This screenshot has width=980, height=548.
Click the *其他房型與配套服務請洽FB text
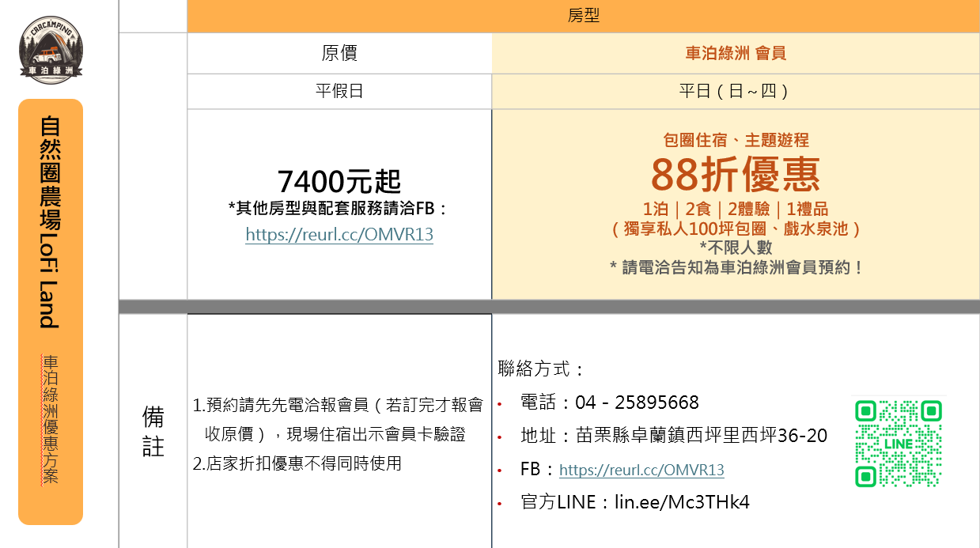pos(339,208)
